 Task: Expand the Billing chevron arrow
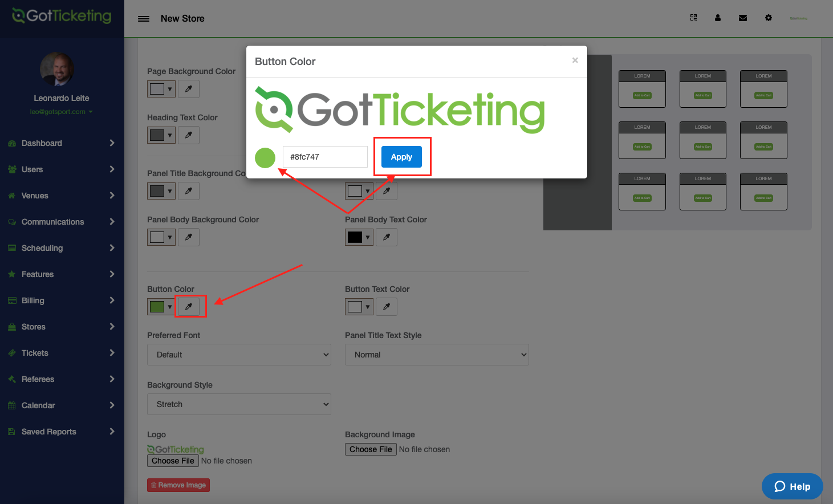coord(112,300)
